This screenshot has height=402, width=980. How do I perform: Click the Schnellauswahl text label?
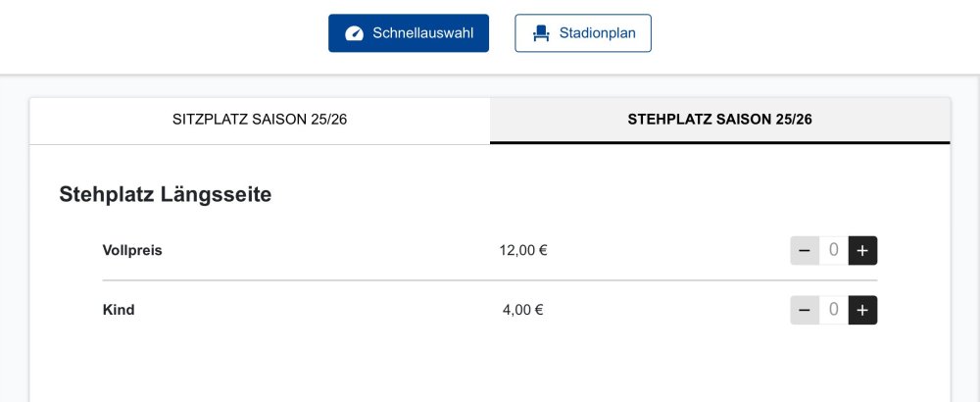point(423,33)
